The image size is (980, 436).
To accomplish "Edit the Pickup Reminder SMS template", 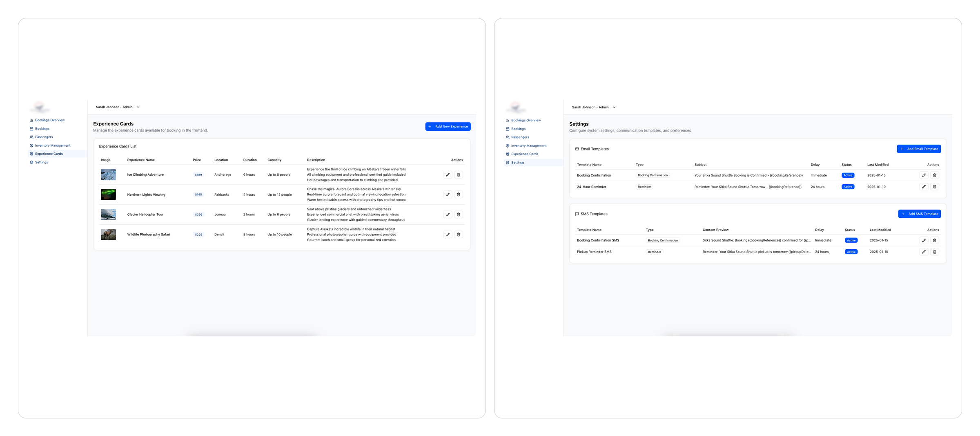I will pos(924,252).
